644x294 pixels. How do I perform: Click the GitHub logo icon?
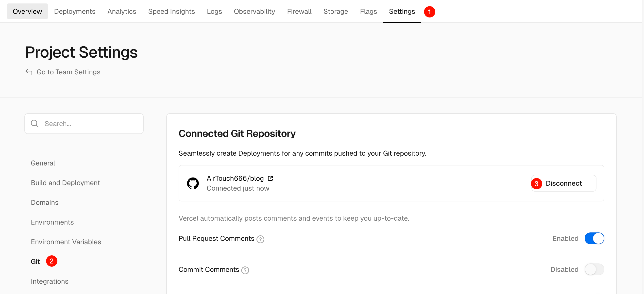tap(193, 183)
